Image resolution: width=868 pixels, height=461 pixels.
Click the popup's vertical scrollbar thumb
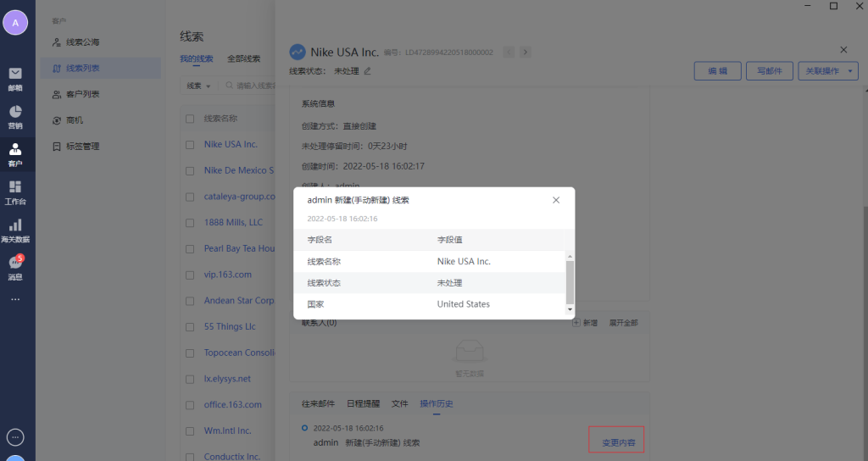point(570,281)
